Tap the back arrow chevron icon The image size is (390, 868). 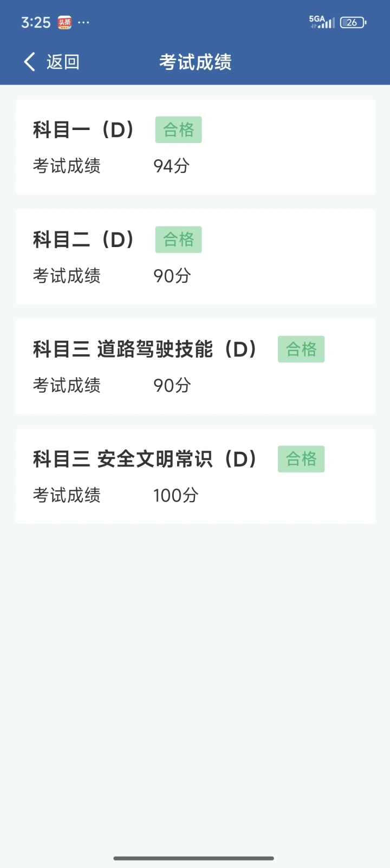(x=30, y=62)
